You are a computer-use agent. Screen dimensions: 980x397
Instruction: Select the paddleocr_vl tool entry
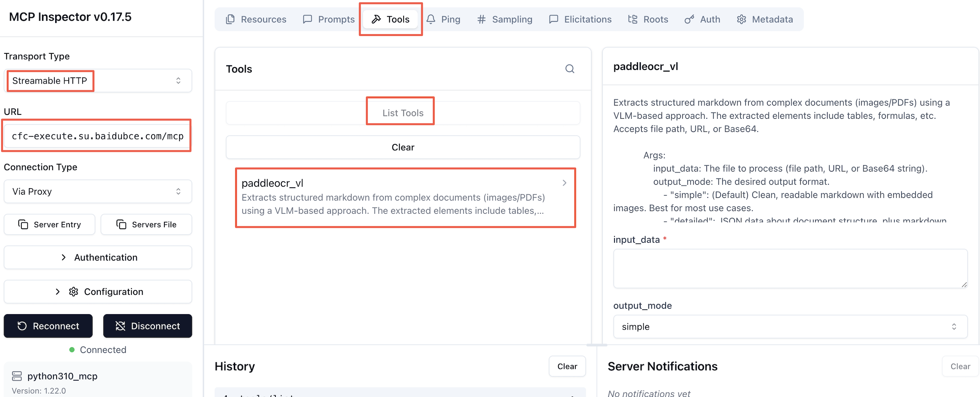(405, 197)
